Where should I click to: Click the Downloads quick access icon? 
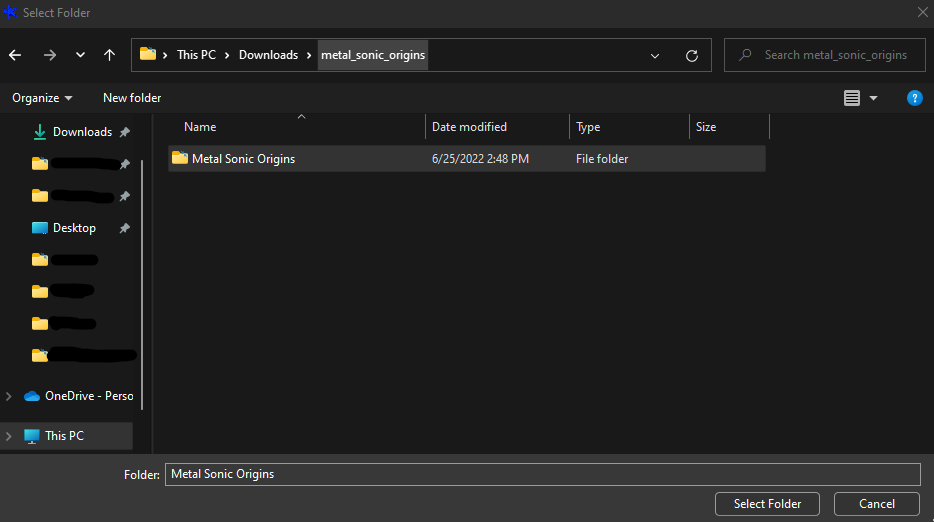[x=40, y=132]
